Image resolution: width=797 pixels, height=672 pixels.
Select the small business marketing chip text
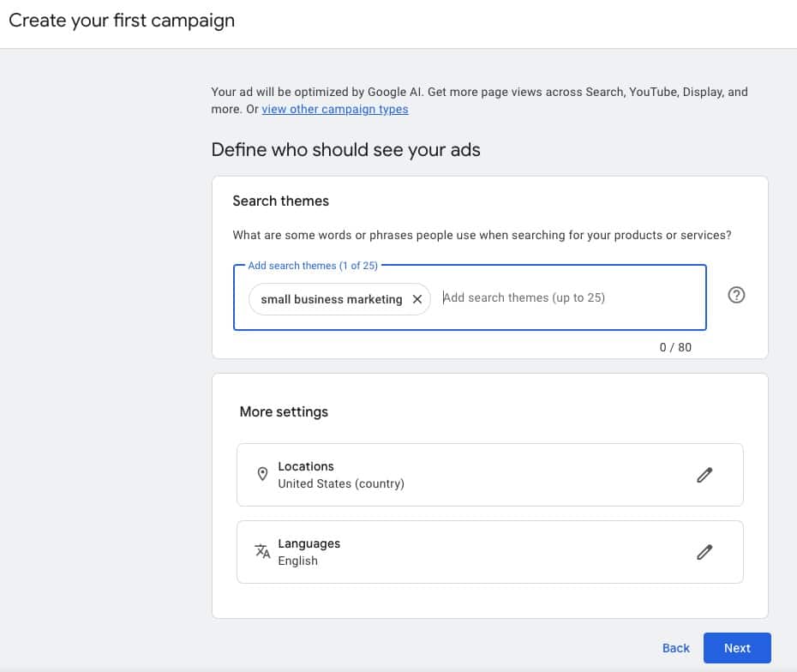(x=331, y=299)
